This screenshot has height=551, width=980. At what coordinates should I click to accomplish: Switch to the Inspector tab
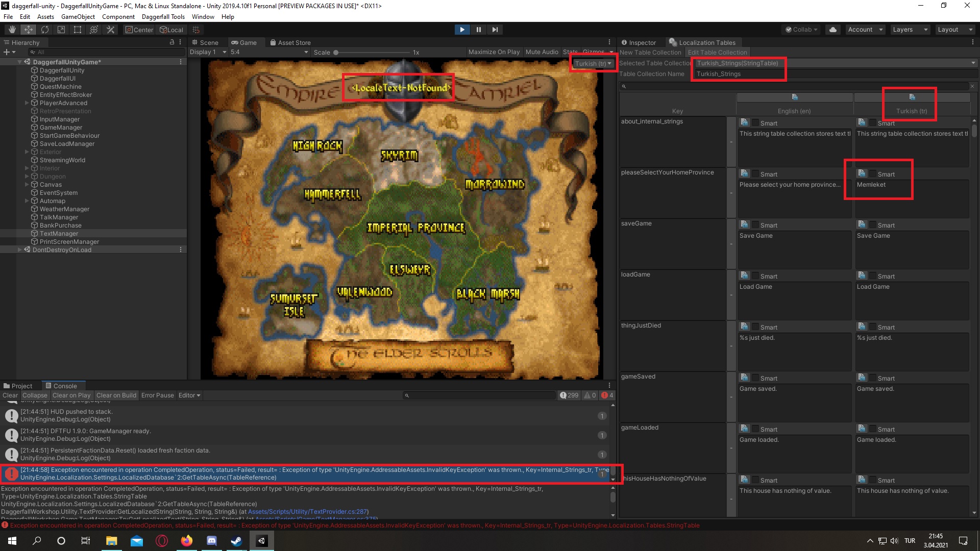tap(639, 43)
